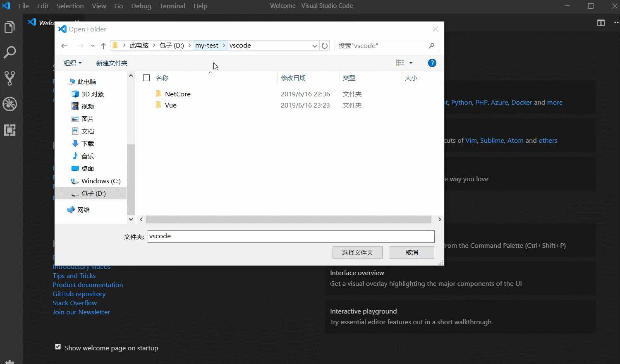Open the Explorer view in the activity bar
This screenshot has height=364, width=620.
[x=10, y=27]
